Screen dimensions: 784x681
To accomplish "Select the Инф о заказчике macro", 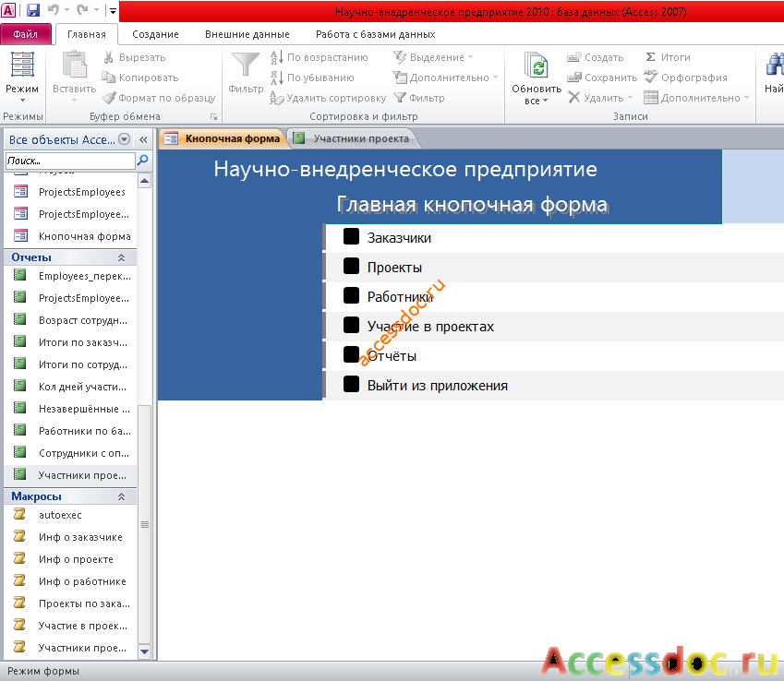I will pos(70,537).
